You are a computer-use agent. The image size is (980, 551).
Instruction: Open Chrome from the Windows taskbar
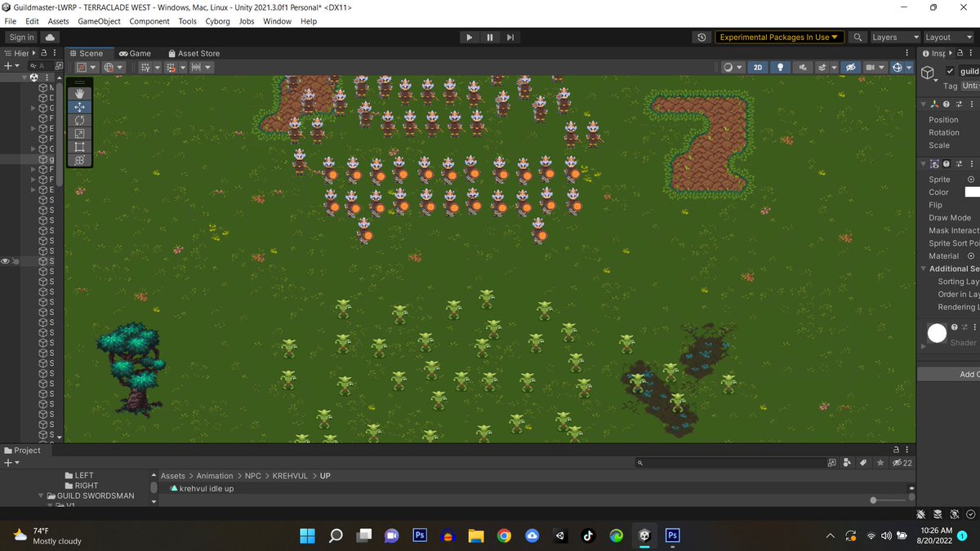click(504, 535)
